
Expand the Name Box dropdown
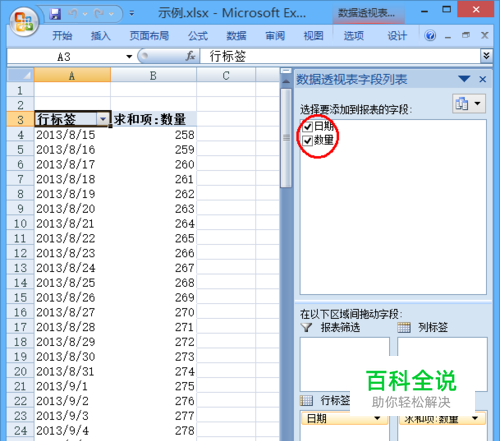[x=129, y=57]
